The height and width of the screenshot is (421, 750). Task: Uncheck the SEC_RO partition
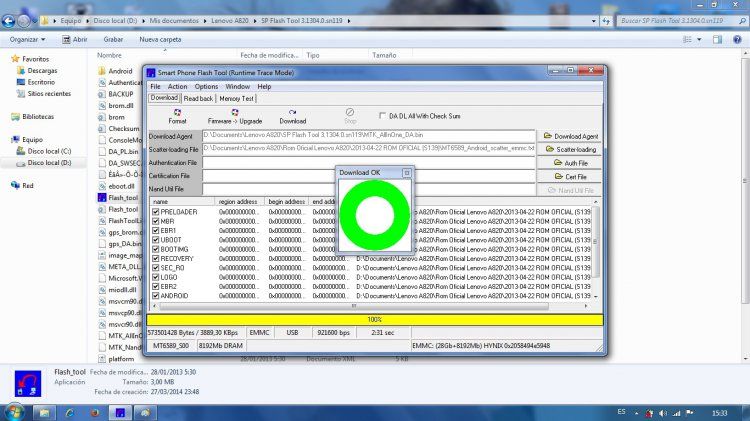click(155, 267)
